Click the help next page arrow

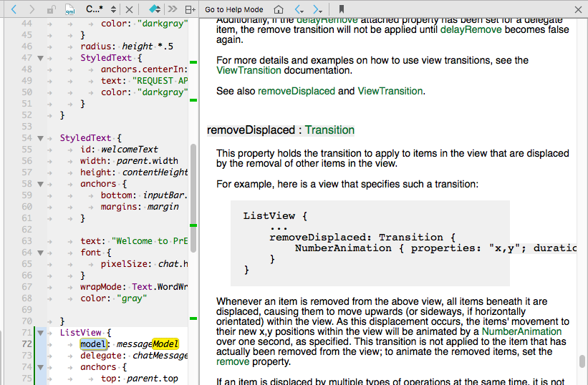tap(319, 9)
